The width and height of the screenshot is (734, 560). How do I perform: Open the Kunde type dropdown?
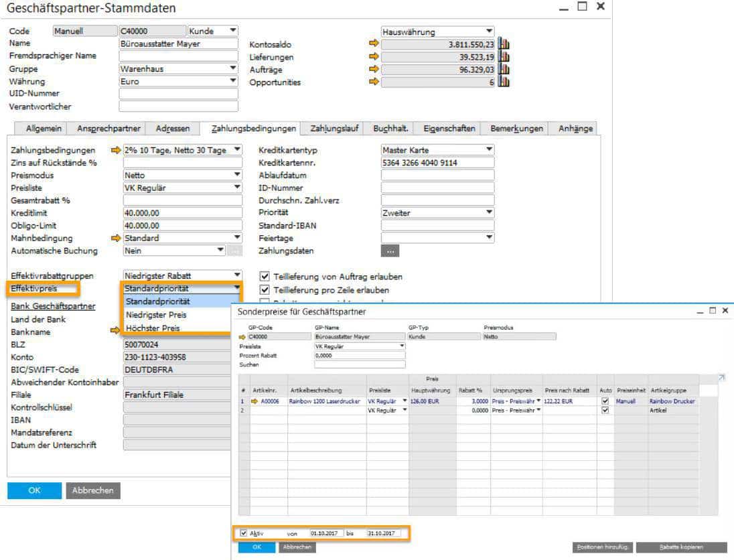coord(232,30)
